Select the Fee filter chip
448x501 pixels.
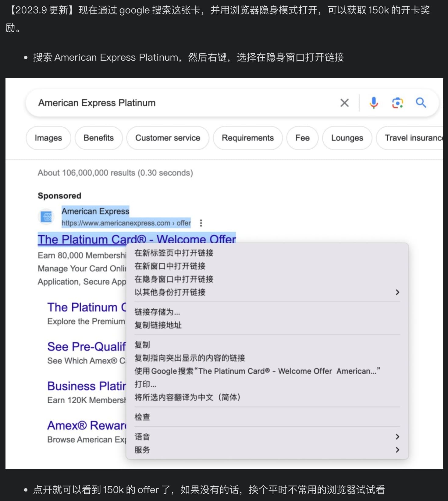pos(303,138)
